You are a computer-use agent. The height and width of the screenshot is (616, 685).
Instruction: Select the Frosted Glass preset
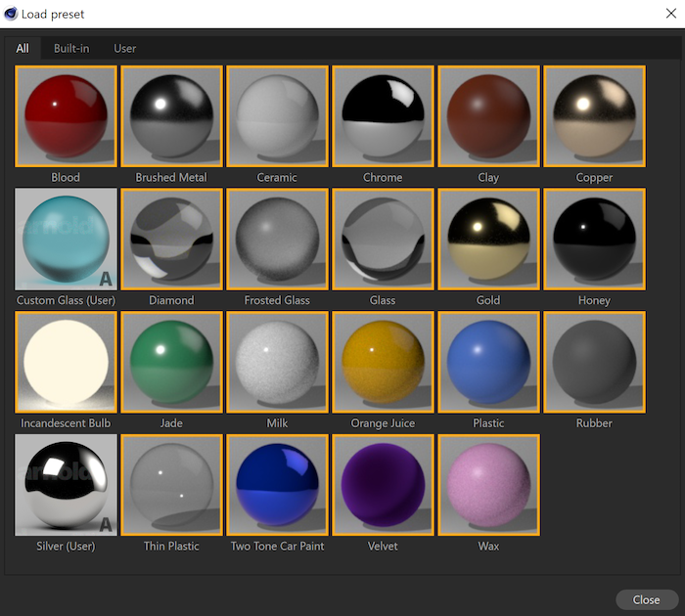[x=277, y=240]
